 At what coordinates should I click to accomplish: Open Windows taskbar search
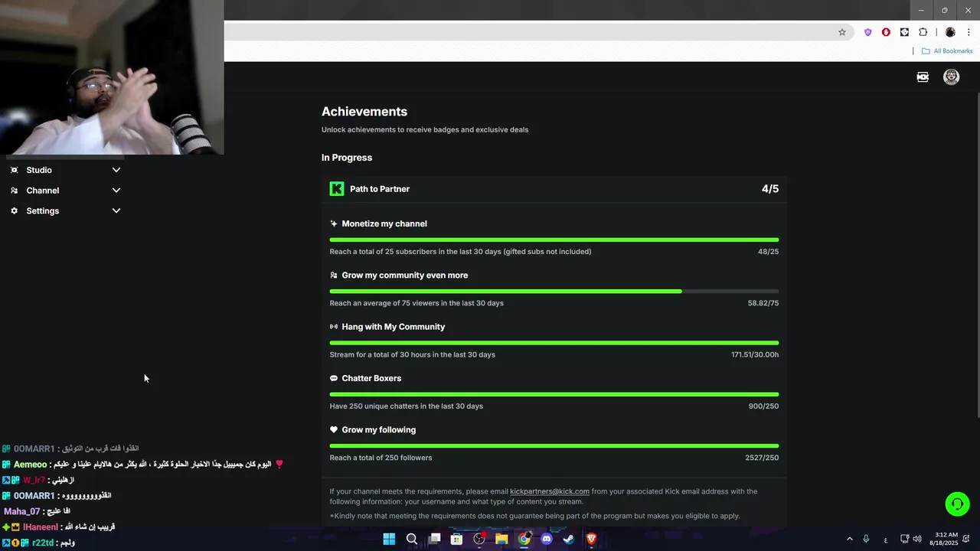click(412, 539)
